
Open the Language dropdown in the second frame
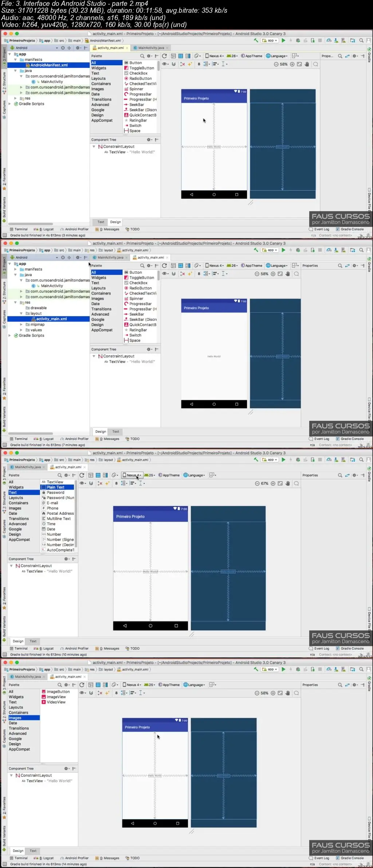pyautogui.click(x=277, y=266)
